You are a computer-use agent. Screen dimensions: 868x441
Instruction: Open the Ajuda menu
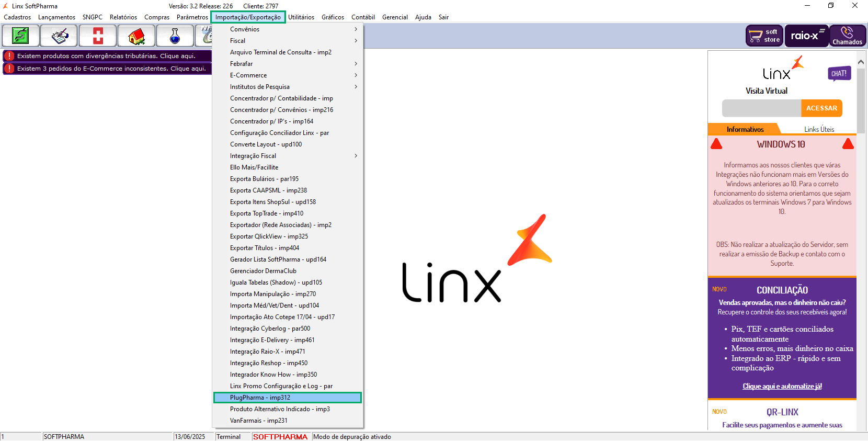tap(423, 17)
